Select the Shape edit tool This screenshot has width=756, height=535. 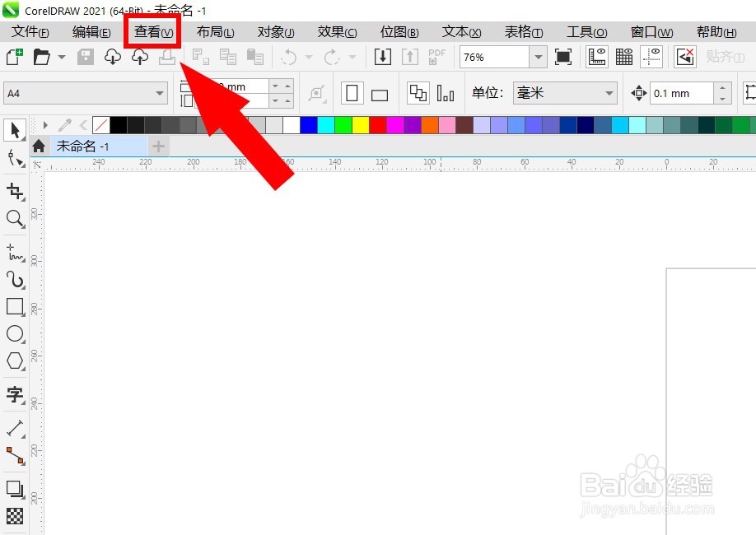[x=15, y=157]
